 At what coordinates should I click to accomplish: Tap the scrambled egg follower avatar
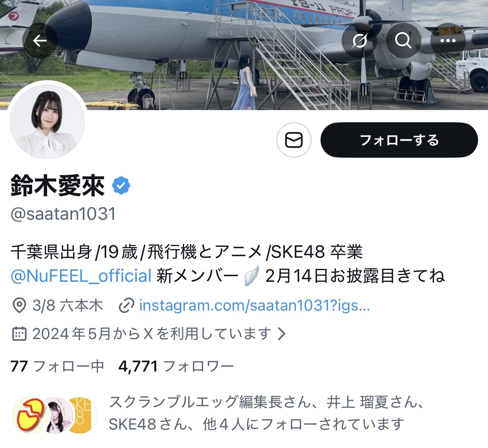click(30, 415)
